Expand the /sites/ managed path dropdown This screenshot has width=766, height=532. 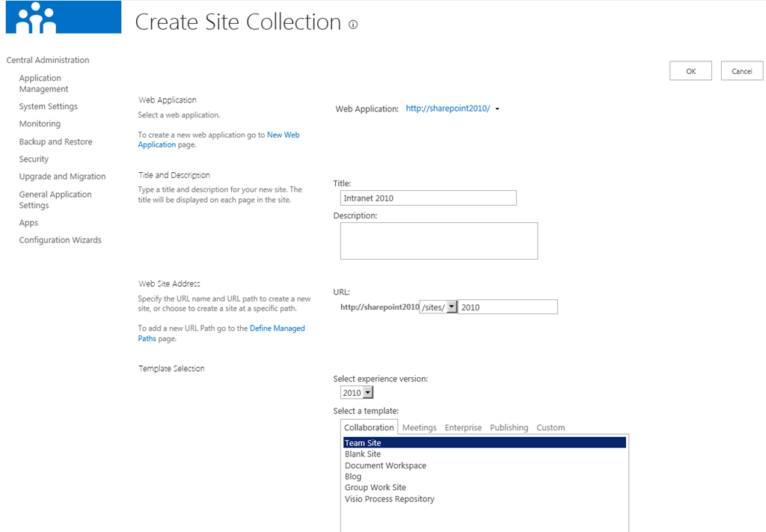pyautogui.click(x=451, y=308)
